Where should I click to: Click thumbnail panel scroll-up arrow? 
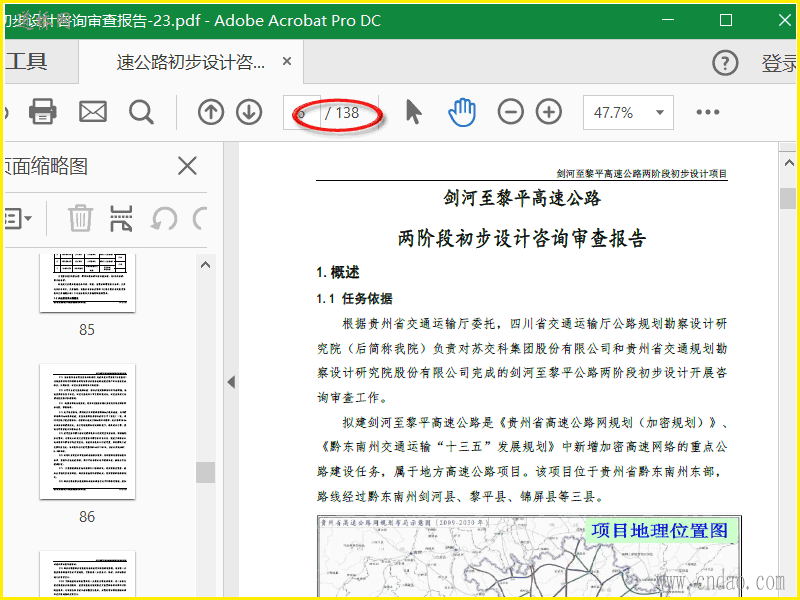pos(206,265)
